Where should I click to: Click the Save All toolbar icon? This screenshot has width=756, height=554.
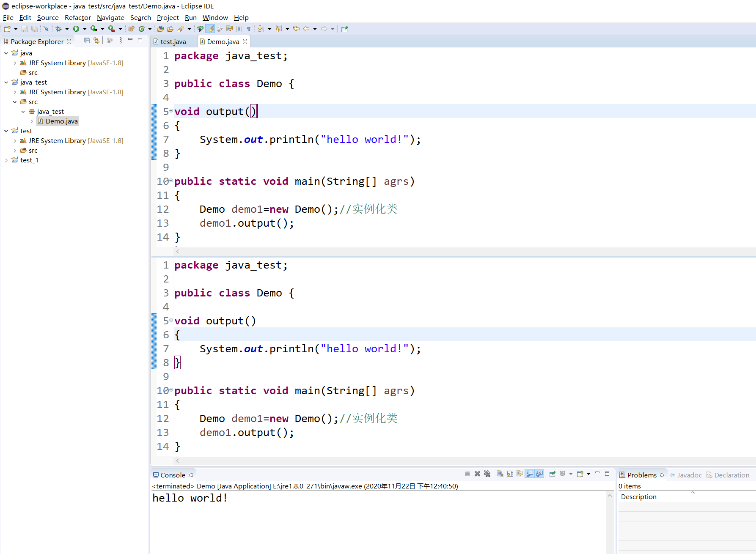coord(34,29)
